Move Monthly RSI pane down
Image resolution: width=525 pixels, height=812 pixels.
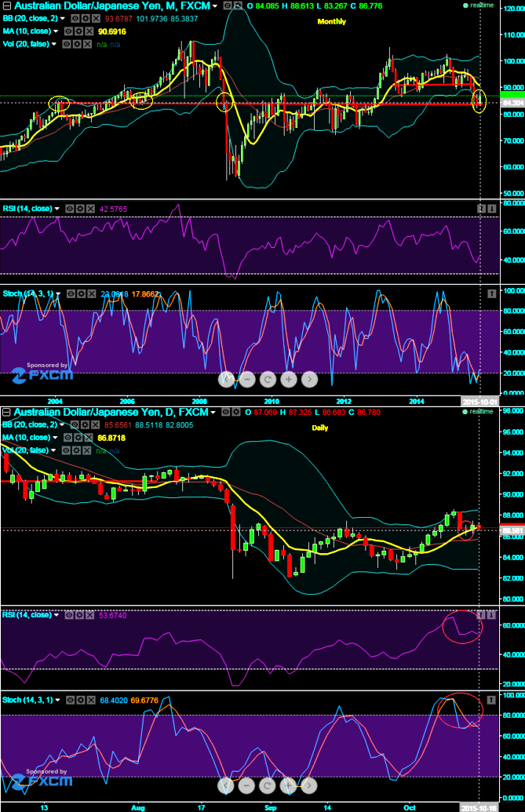coord(492,208)
